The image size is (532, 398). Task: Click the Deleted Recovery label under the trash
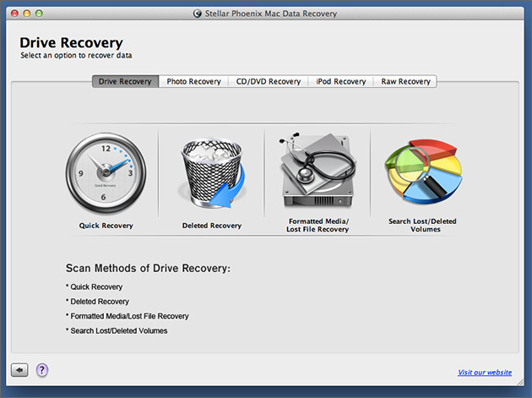pos(211,226)
